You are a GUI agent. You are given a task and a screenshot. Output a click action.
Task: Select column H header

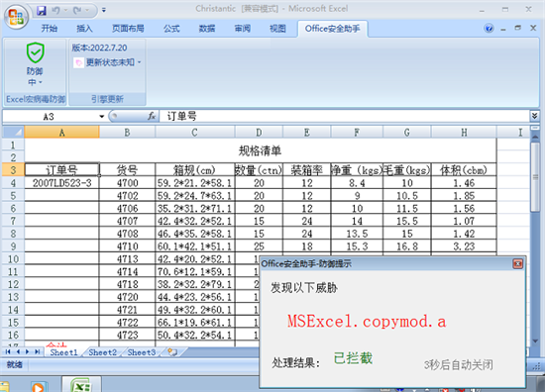tap(464, 133)
